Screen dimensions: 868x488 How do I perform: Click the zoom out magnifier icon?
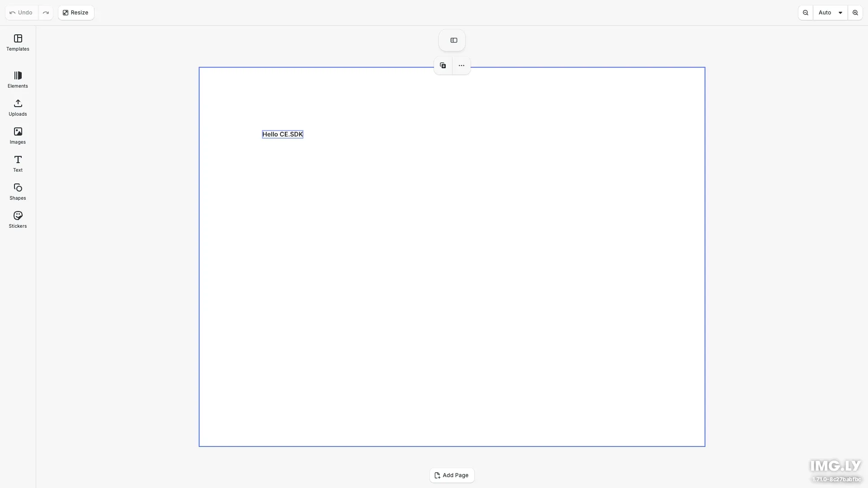pos(806,13)
